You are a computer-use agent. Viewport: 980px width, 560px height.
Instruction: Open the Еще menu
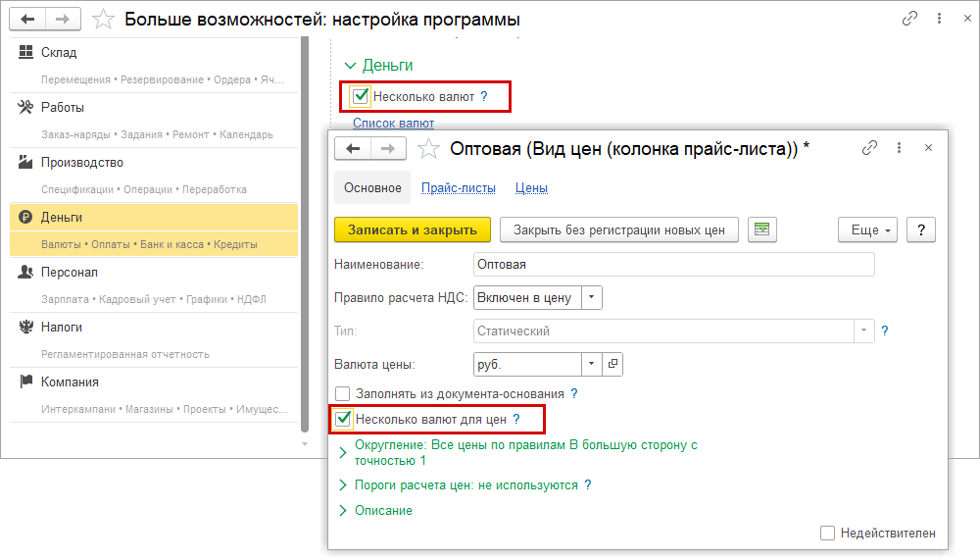click(867, 229)
